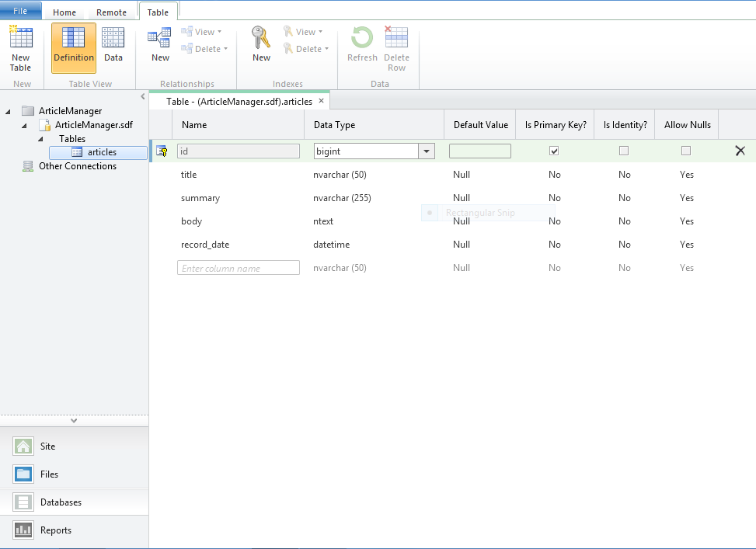Click the Delete Row icon

396,48
